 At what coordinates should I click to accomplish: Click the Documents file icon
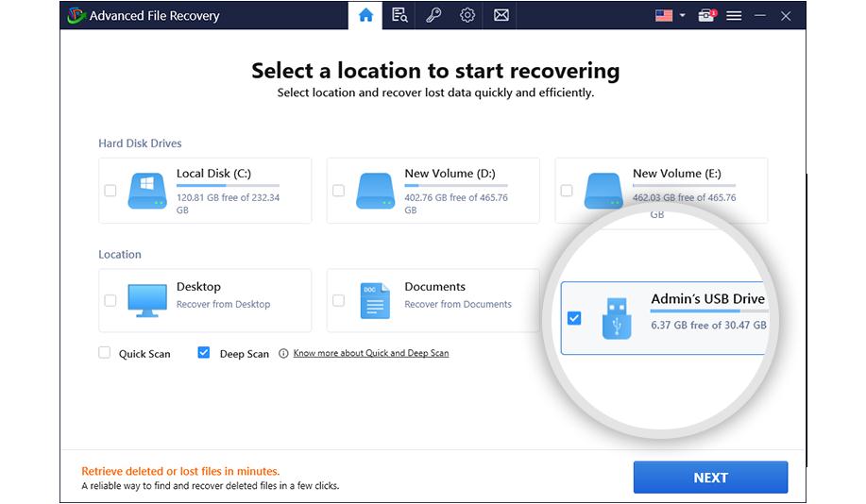[375, 301]
